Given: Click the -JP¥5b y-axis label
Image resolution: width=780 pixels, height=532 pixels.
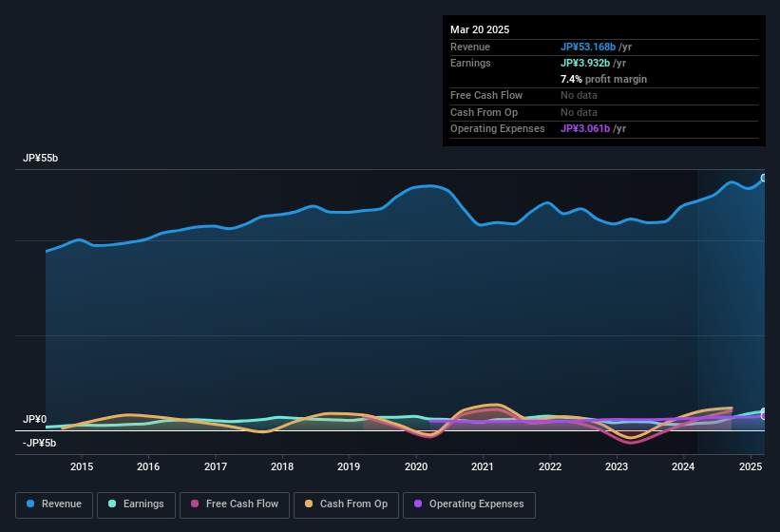Looking at the screenshot, I should pos(39,443).
